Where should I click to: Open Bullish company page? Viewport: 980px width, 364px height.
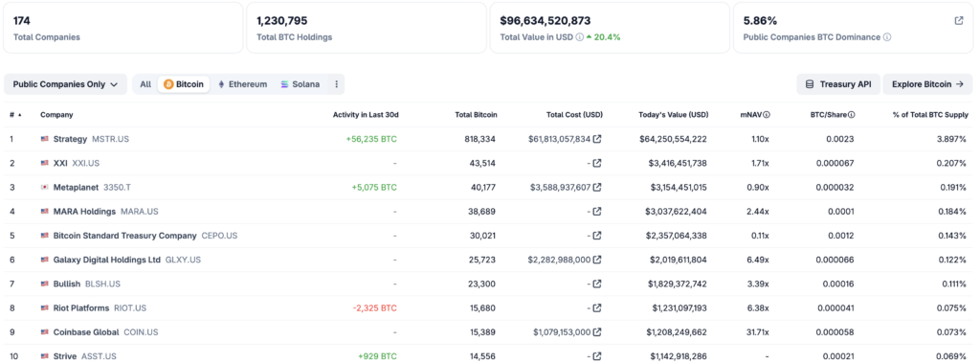(x=67, y=284)
